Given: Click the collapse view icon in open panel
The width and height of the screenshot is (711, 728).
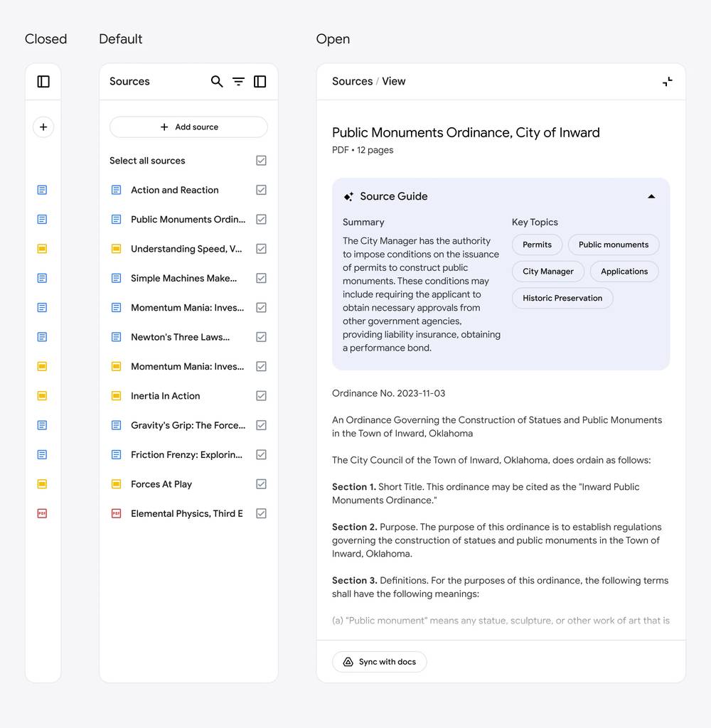Looking at the screenshot, I should [667, 82].
